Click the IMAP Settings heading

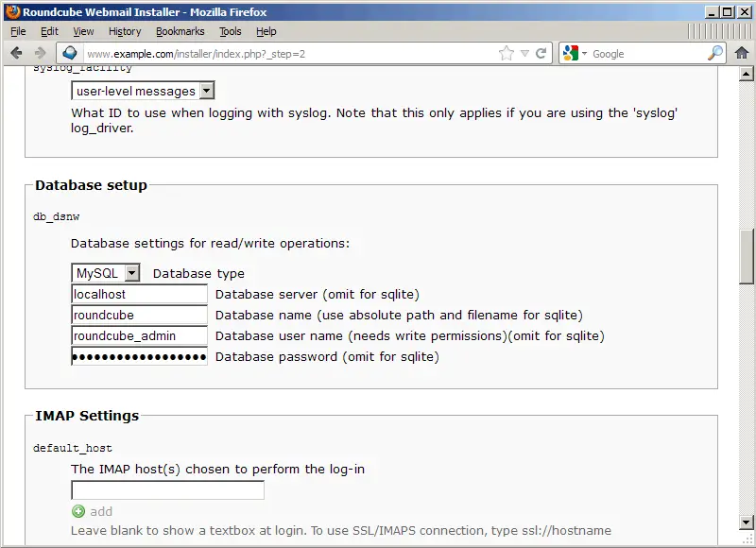coord(87,416)
